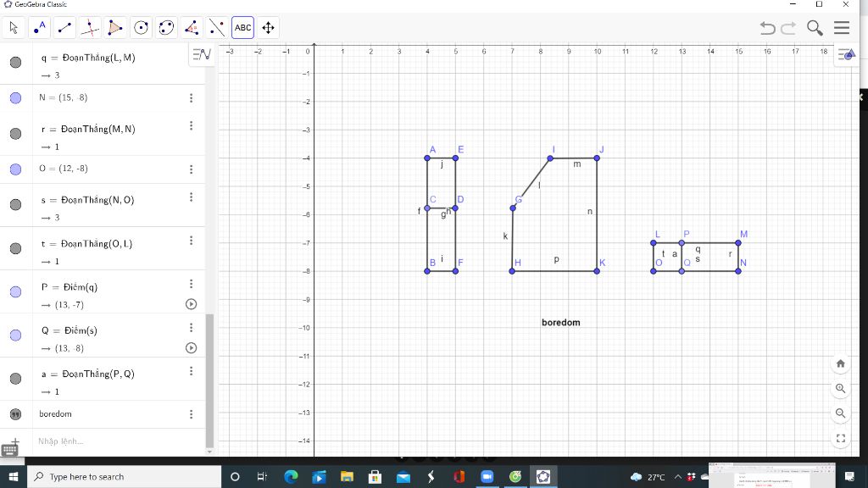Image resolution: width=868 pixels, height=488 pixels.
Task: Hide segment a = ĐoạnThẳng(P, Q)
Action: pyautogui.click(x=15, y=379)
